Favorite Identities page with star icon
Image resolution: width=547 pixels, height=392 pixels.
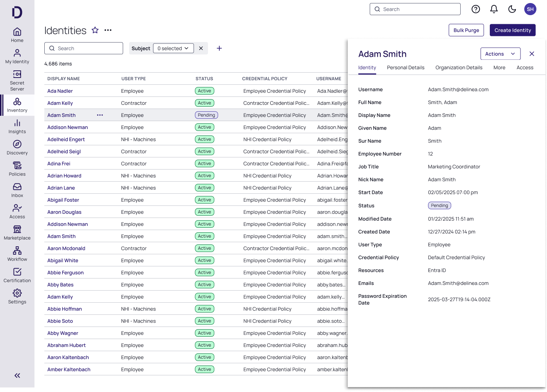pos(95,30)
